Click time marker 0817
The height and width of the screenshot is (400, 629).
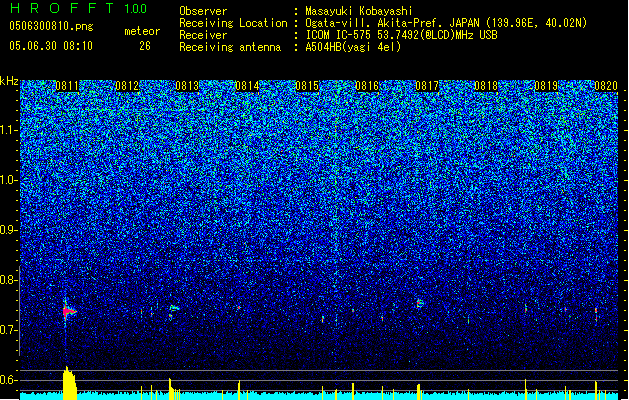[x=427, y=86]
